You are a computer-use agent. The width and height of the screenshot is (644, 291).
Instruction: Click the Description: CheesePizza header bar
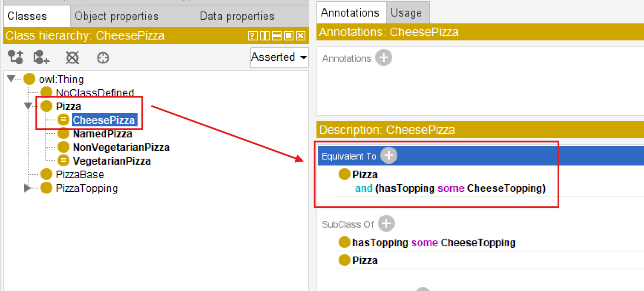click(480, 130)
